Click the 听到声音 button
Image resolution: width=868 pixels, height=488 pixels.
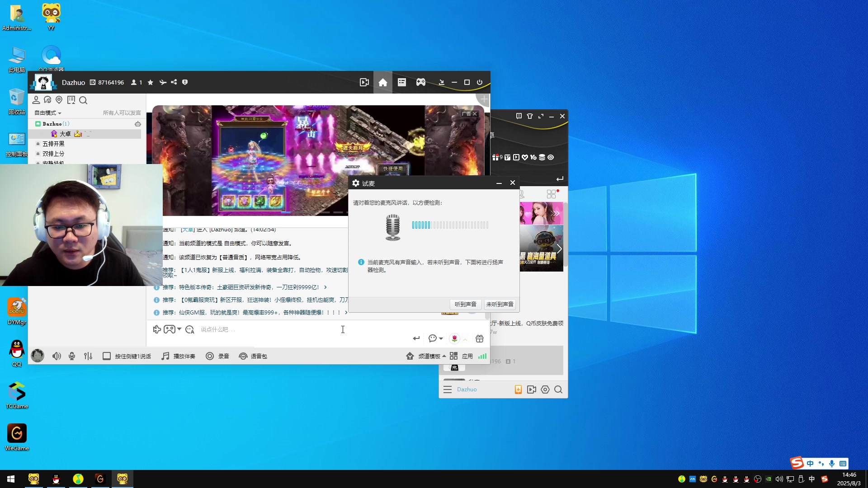click(x=466, y=305)
